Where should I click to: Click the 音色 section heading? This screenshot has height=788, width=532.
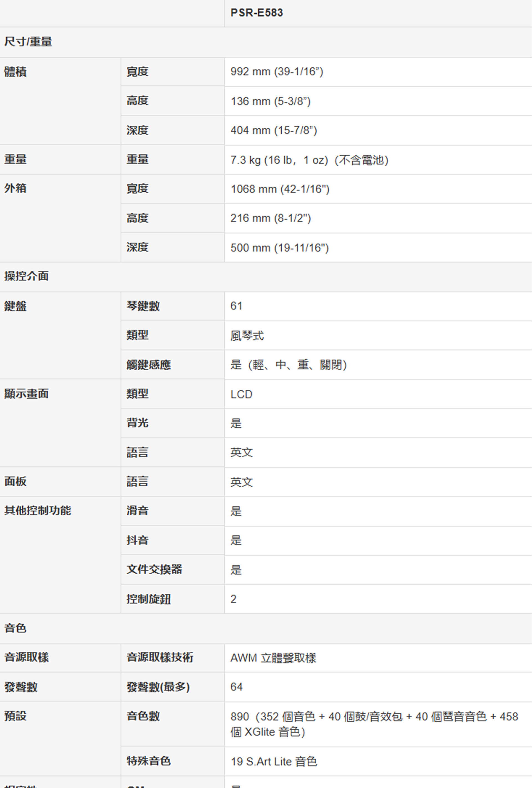pyautogui.click(x=15, y=628)
